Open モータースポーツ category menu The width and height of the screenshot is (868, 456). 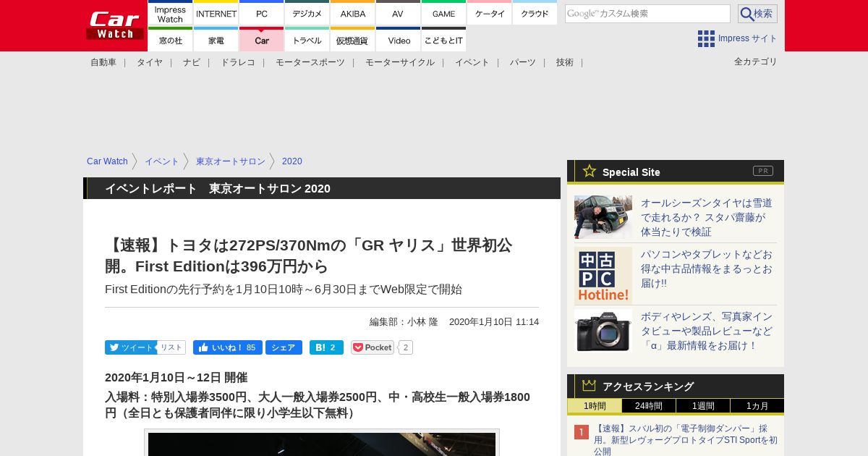pyautogui.click(x=310, y=62)
